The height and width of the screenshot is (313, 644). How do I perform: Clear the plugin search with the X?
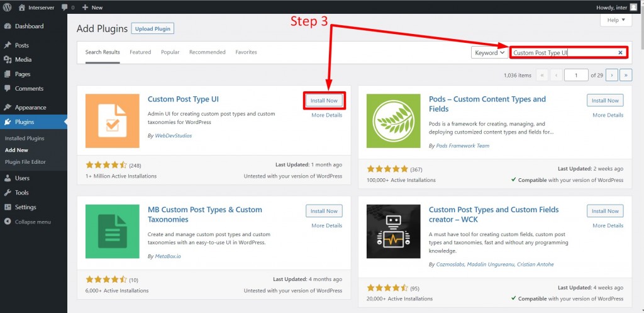tap(621, 53)
